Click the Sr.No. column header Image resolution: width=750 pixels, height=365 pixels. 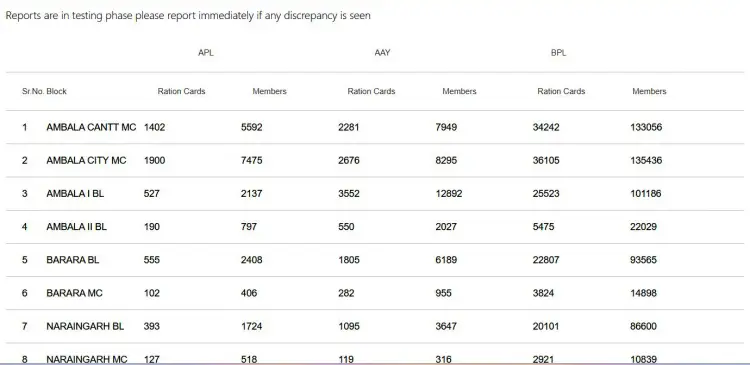click(33, 91)
